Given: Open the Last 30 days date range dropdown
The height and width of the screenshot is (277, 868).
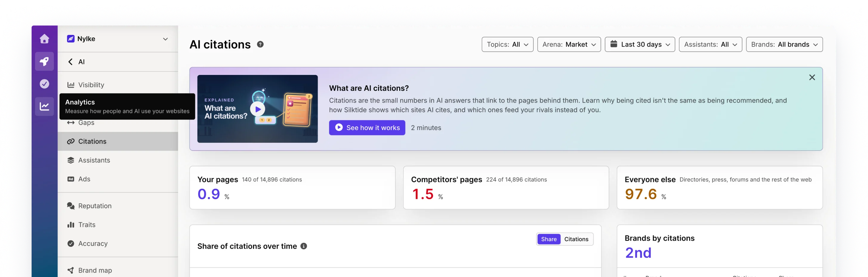Looking at the screenshot, I should [639, 44].
